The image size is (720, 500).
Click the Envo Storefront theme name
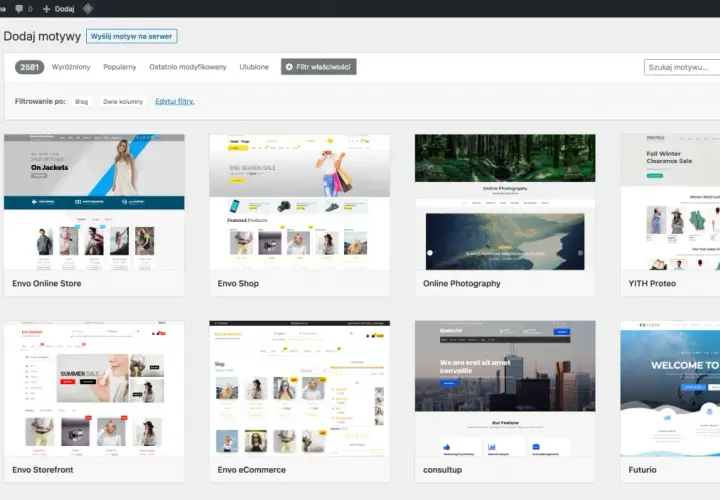coord(43,470)
